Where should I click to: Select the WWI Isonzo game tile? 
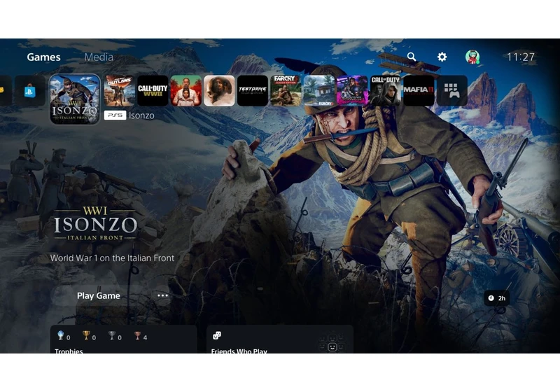tap(75, 99)
